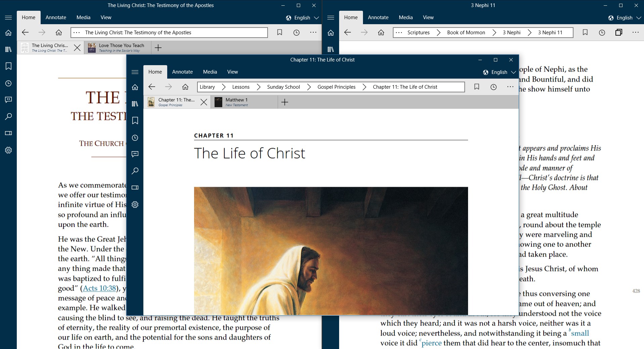Bookmark page from Living Christ window toolbar
The height and width of the screenshot is (349, 644).
[x=279, y=33]
